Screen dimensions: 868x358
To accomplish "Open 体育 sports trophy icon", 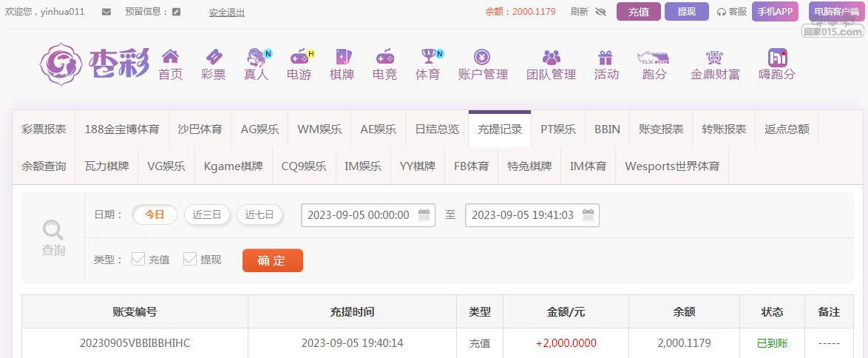I will [429, 56].
